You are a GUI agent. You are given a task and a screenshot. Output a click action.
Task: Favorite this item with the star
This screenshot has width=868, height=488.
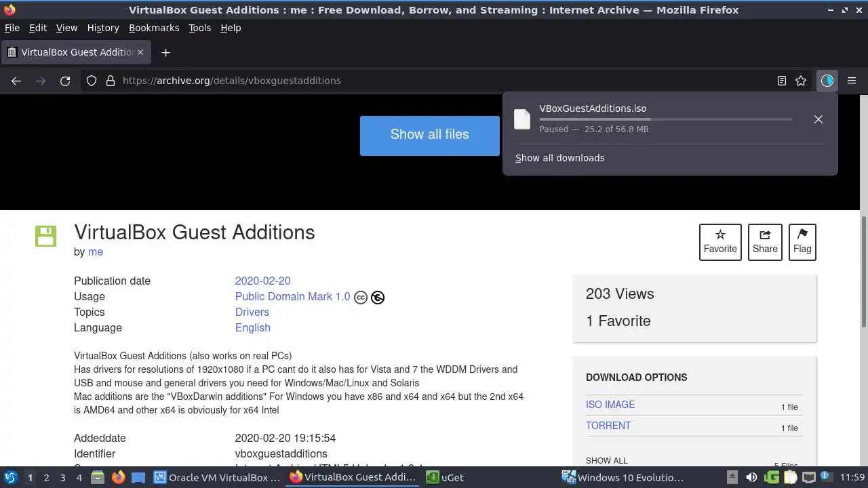pos(720,242)
